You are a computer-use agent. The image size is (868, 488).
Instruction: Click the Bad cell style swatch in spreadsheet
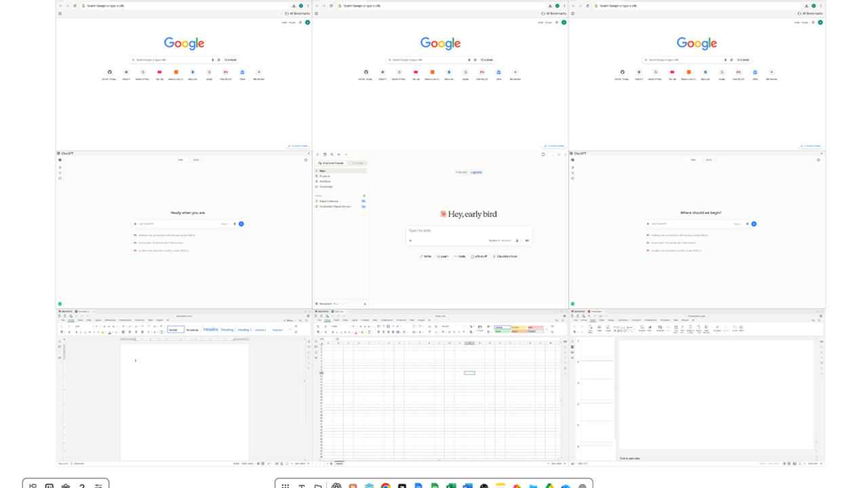[x=536, y=327]
